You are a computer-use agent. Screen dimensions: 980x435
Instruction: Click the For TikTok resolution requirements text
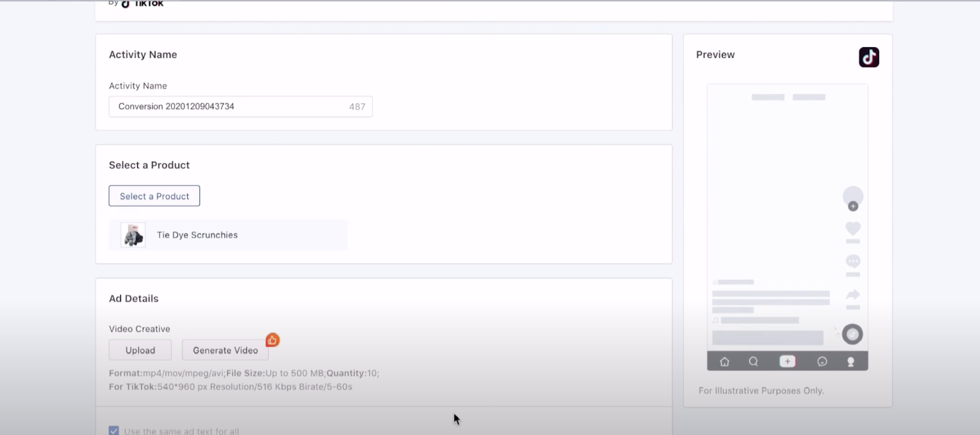pyautogui.click(x=230, y=387)
